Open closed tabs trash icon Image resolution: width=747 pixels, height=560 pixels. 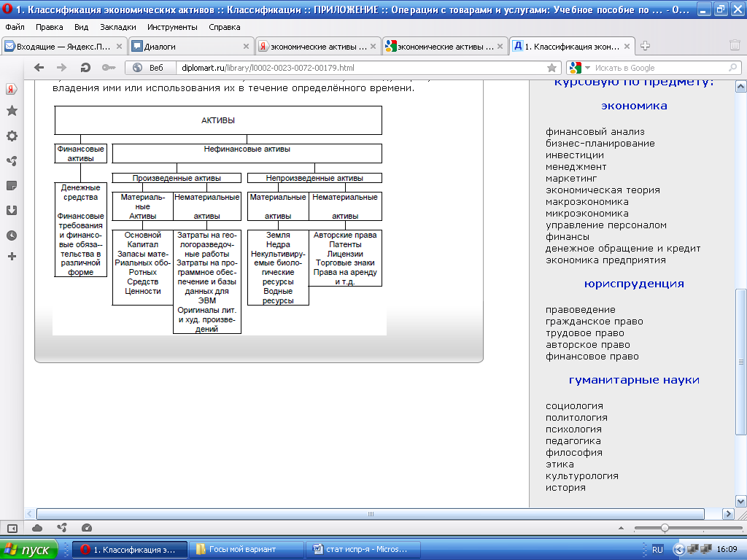735,45
